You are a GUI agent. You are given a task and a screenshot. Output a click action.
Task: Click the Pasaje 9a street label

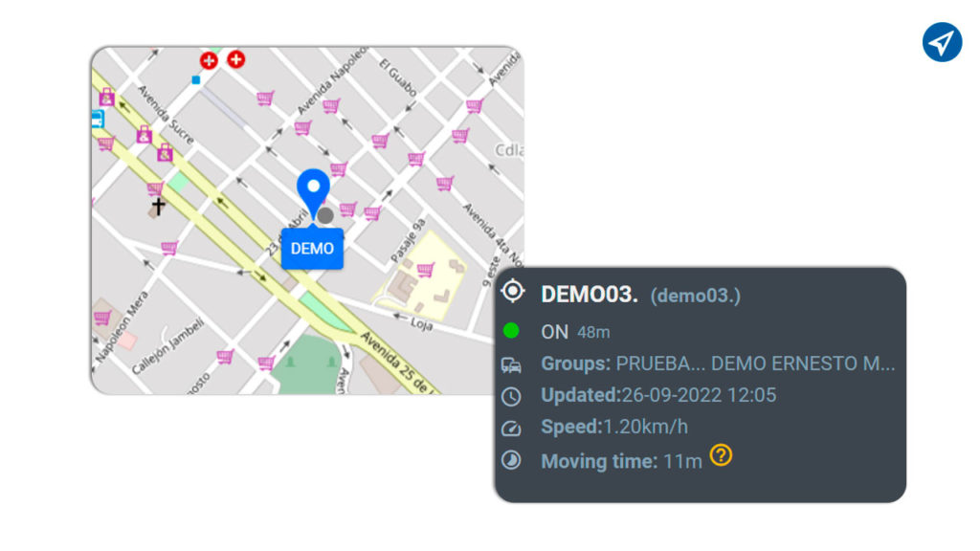tap(408, 240)
